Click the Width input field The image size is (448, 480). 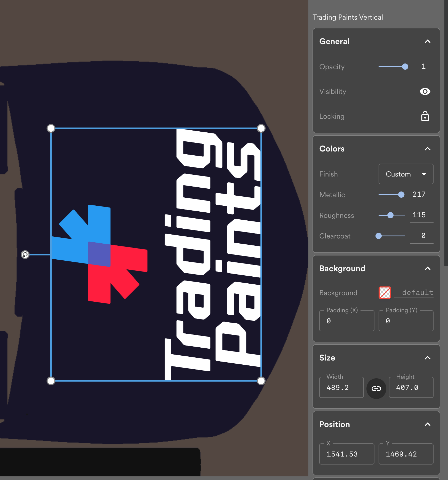click(x=341, y=388)
